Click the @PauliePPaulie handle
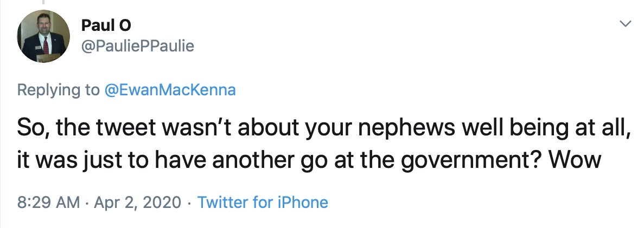This screenshot has height=228, width=644. (137, 47)
